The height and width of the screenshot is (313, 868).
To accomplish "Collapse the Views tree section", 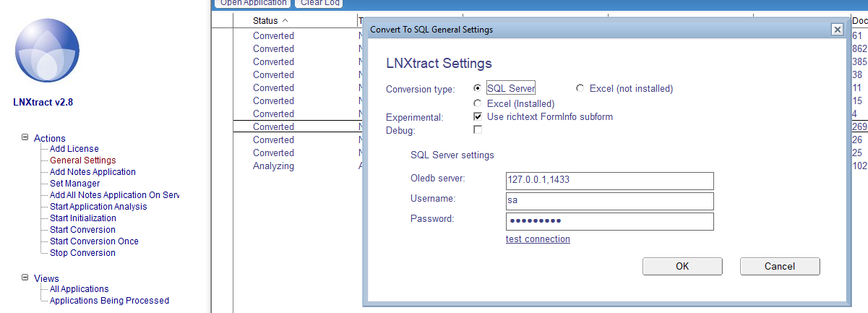I will click(25, 278).
